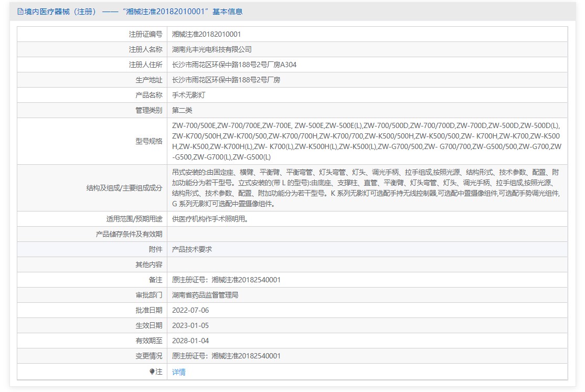Select registration number 湘械注准20182010001 in the table
This screenshot has width=585, height=392.
(207, 34)
